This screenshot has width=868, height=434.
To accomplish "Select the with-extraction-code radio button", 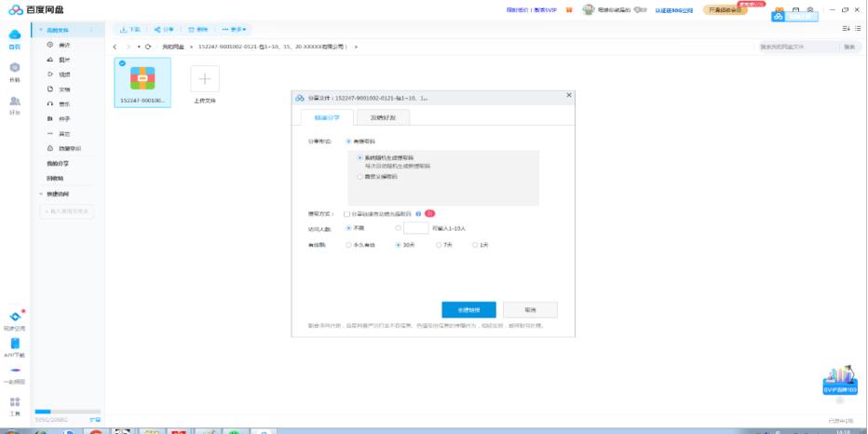I will [348, 142].
